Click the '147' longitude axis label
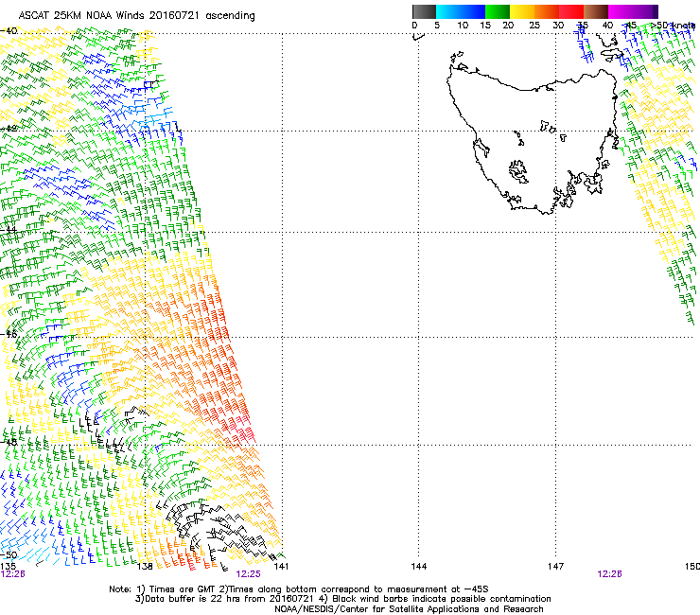The height and width of the screenshot is (615, 700). point(556,567)
